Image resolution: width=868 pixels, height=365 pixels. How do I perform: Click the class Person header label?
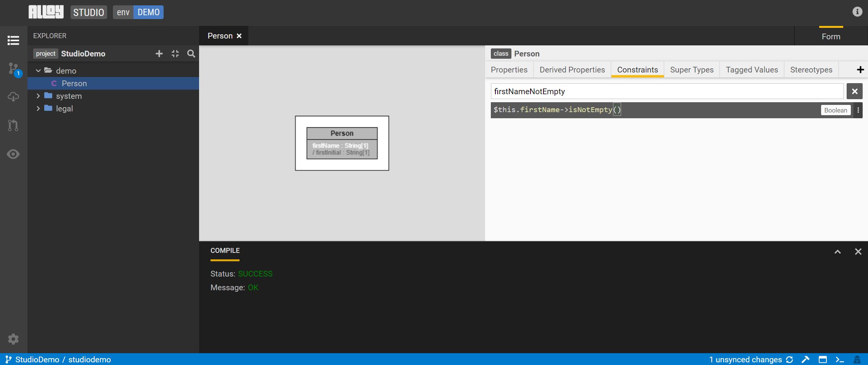(515, 54)
